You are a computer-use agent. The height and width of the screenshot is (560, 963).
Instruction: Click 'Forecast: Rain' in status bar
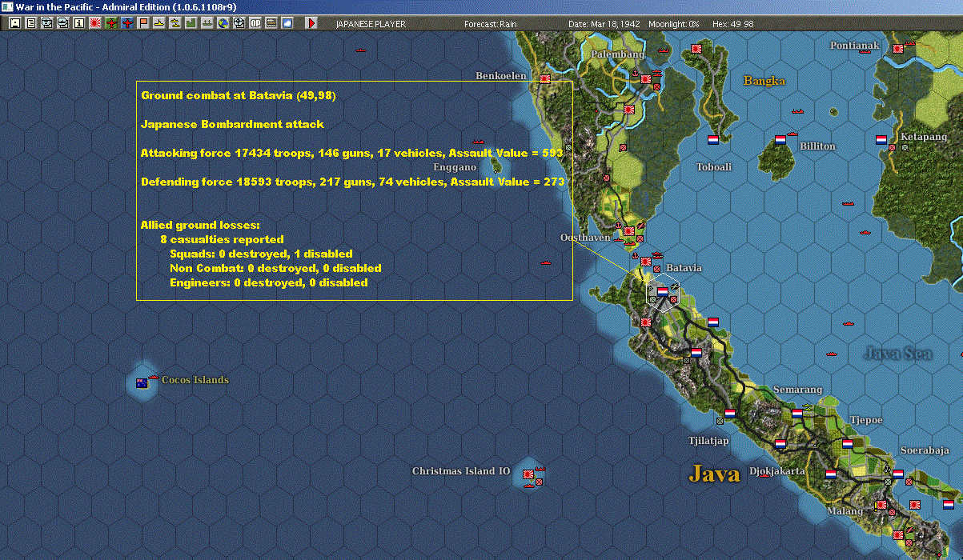491,24
